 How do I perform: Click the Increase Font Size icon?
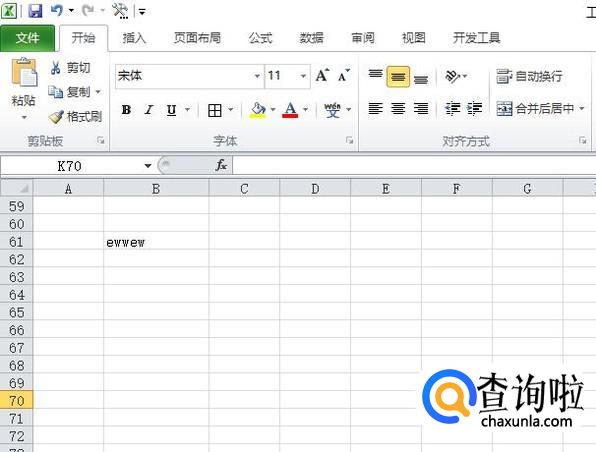322,76
